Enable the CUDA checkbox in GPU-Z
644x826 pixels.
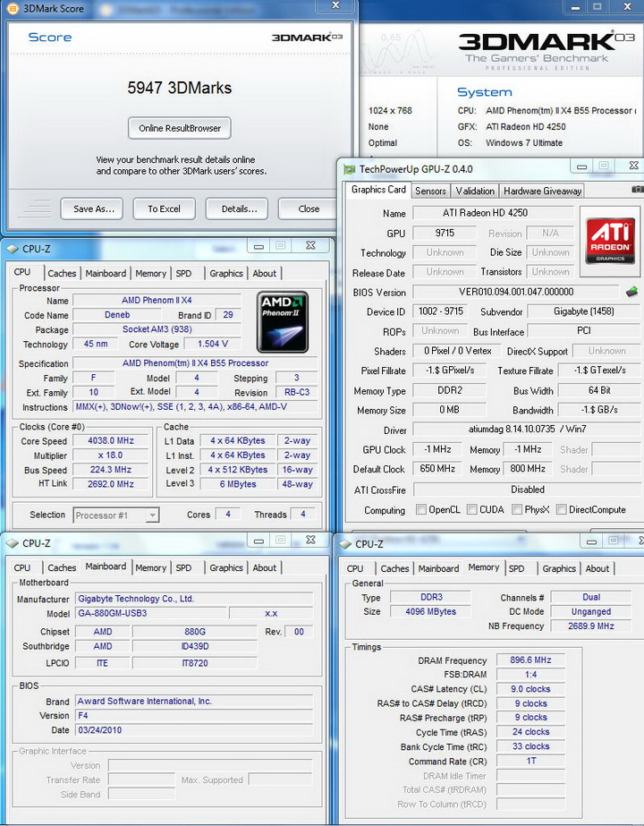[x=471, y=509]
